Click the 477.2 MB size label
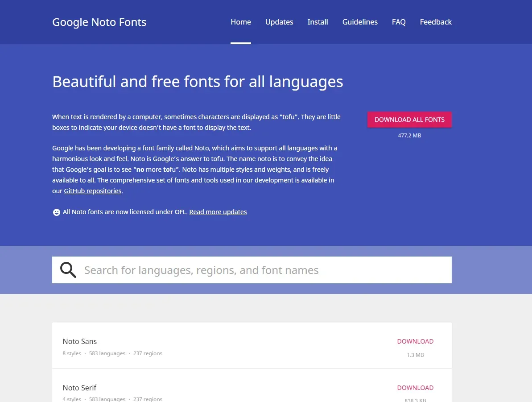 point(409,136)
